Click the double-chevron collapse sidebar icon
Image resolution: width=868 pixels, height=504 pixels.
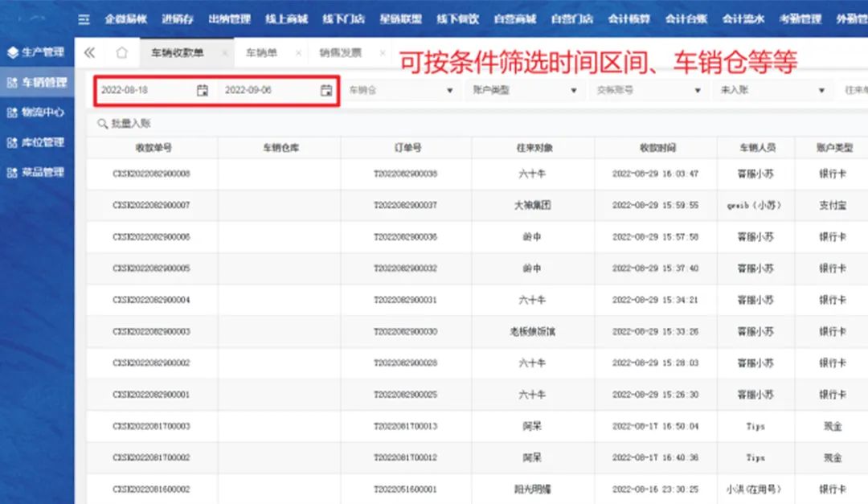click(89, 53)
